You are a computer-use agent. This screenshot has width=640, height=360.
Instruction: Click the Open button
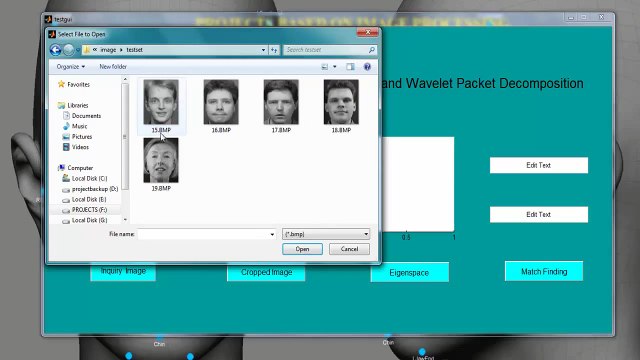(x=302, y=249)
